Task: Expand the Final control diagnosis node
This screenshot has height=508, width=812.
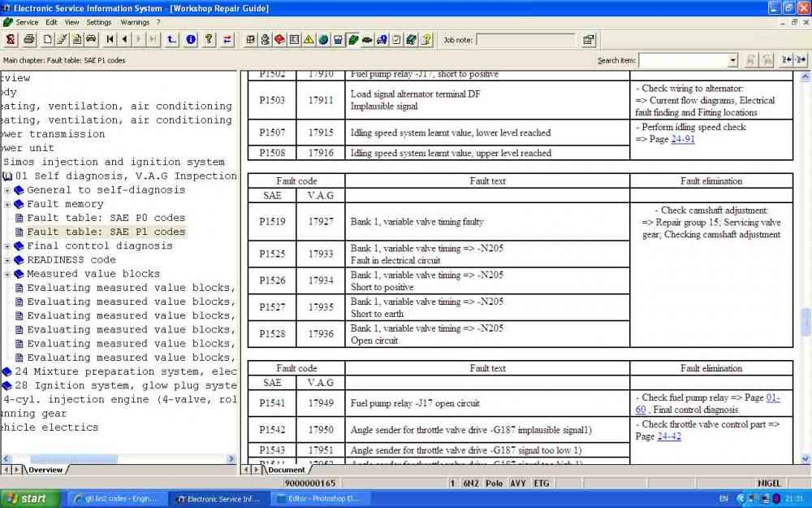Action: [x=7, y=246]
